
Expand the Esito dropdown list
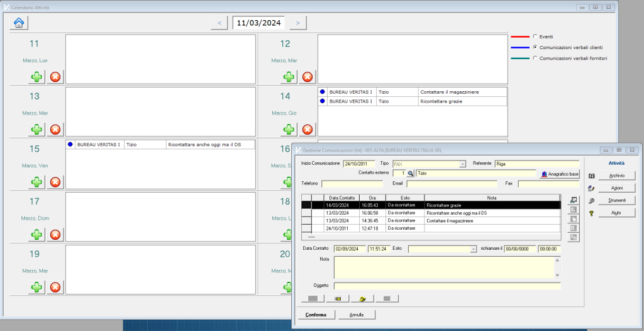point(474,249)
